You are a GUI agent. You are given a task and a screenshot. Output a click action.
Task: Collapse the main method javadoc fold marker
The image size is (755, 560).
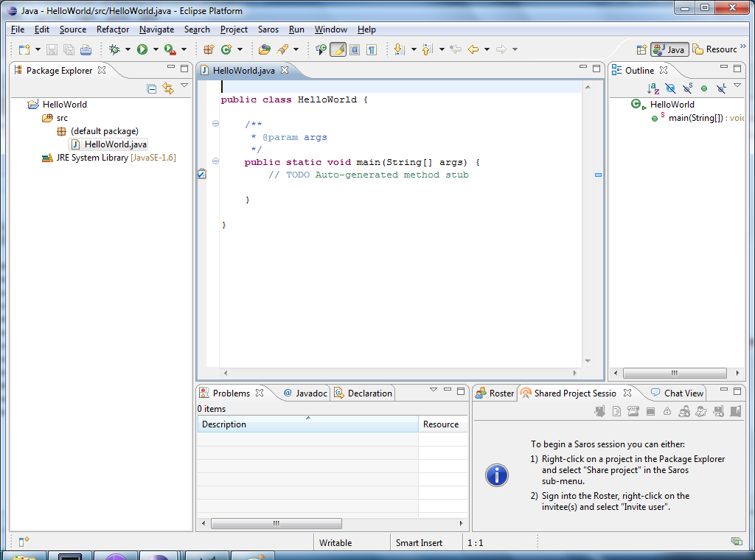coord(215,124)
